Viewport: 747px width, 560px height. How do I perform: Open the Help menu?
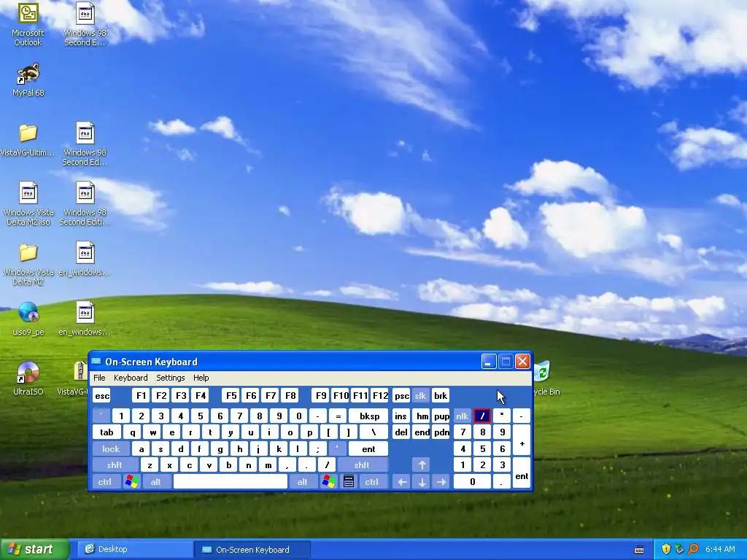(201, 378)
